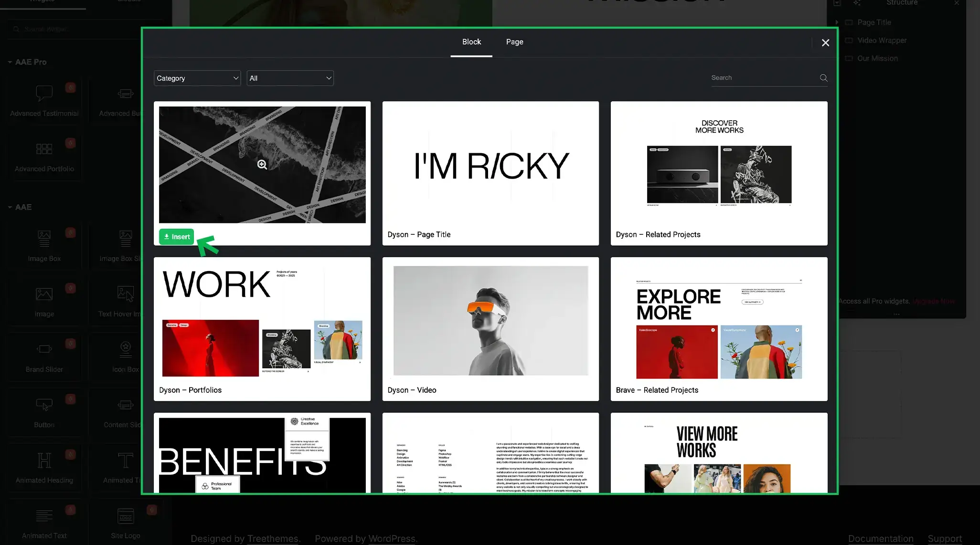Image resolution: width=980 pixels, height=545 pixels.
Task: Click the magnifier zoom icon on first template
Action: (x=262, y=165)
